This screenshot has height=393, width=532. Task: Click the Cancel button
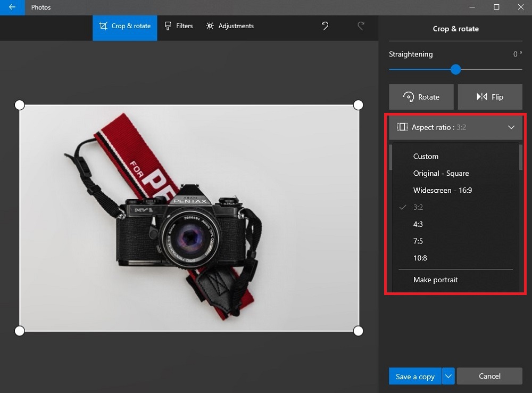coord(489,376)
